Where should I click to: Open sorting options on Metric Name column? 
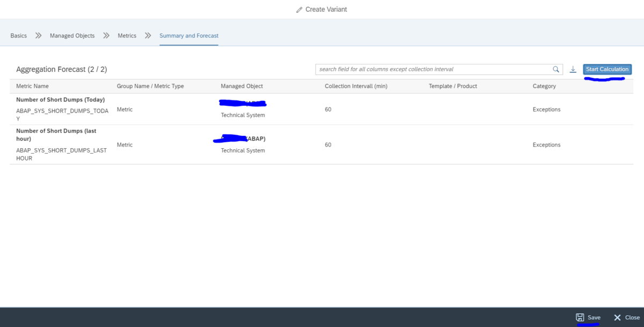[x=32, y=86]
